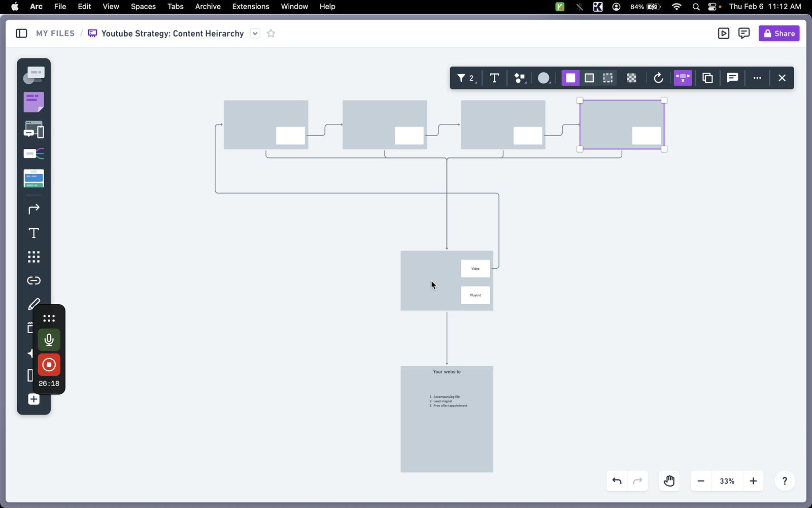Open the change shape type dropdown
The image size is (812, 508).
(520, 78)
